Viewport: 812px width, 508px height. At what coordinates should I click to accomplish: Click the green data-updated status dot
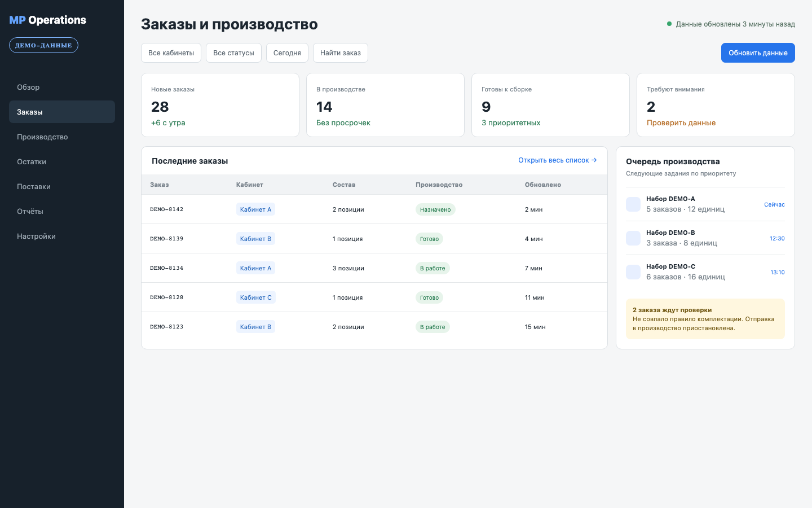[669, 24]
